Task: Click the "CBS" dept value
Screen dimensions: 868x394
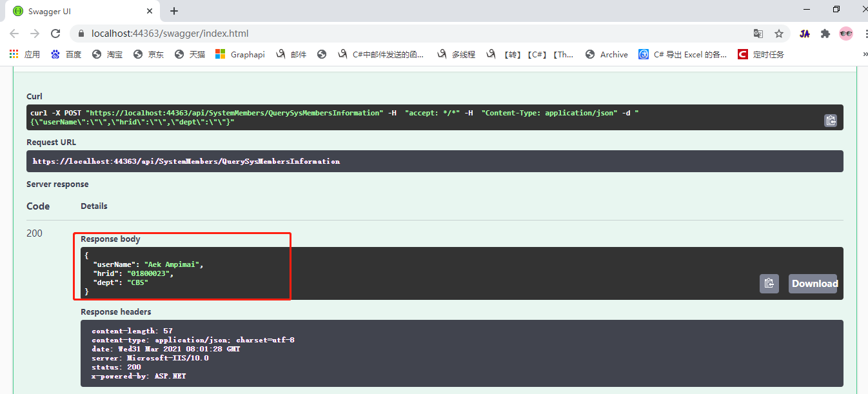Action: 137,282
